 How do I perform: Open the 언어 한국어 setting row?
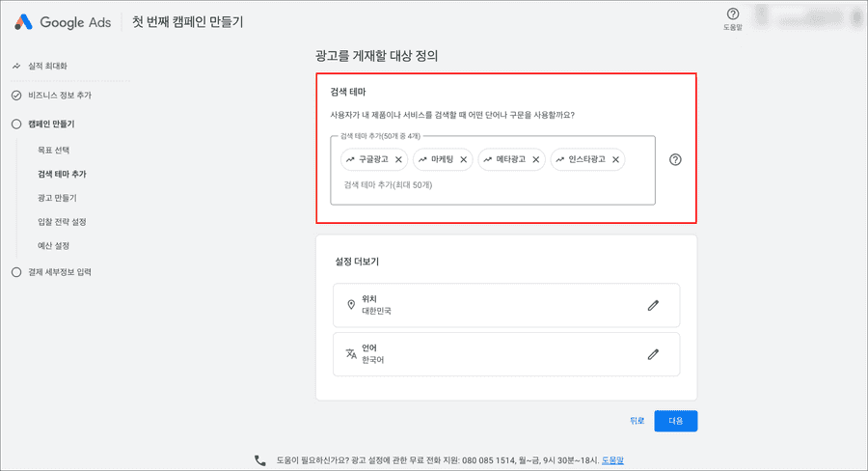(x=506, y=354)
